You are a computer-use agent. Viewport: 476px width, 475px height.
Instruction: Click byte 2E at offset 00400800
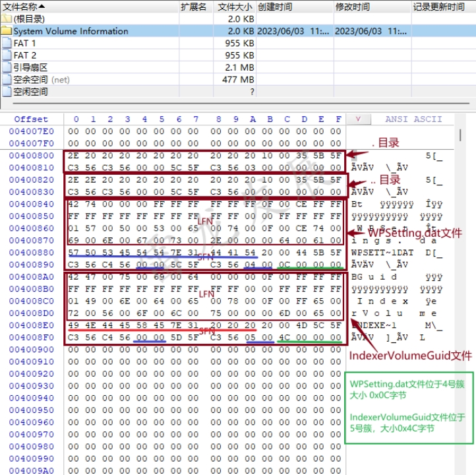73,156
